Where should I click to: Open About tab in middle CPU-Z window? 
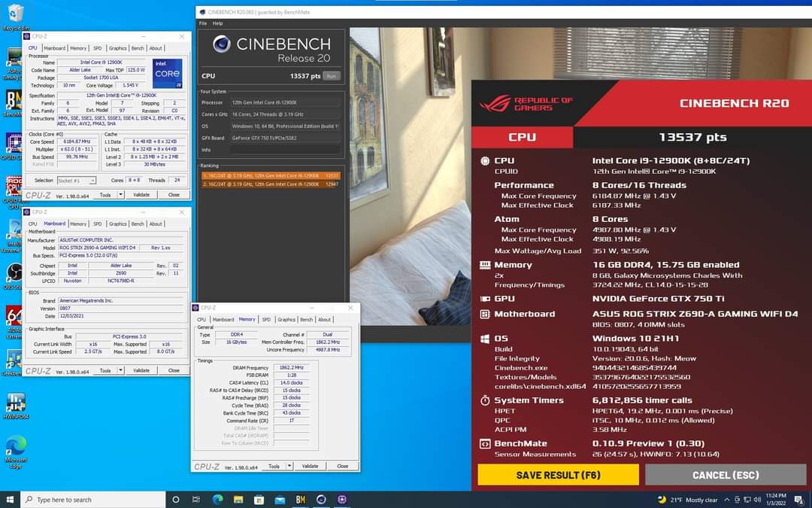156,224
